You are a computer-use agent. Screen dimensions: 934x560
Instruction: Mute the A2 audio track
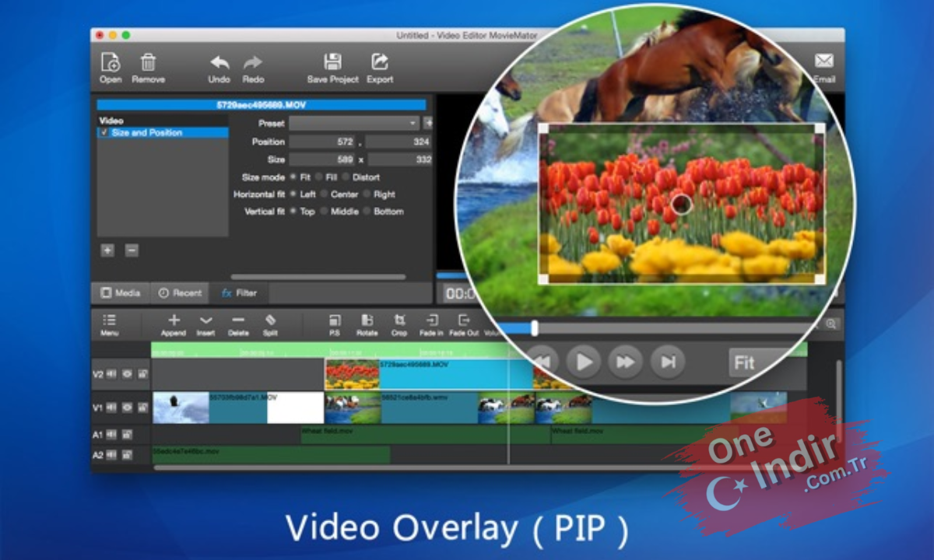(x=111, y=456)
